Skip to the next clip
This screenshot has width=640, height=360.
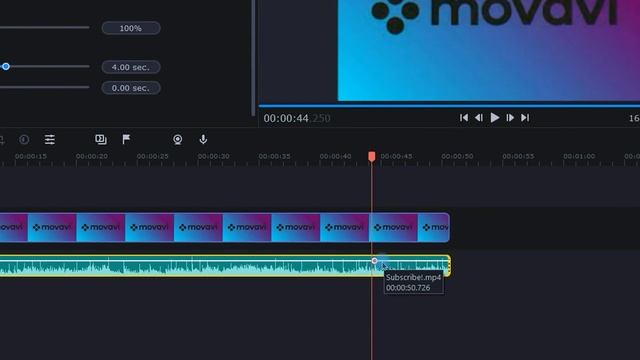click(x=525, y=118)
